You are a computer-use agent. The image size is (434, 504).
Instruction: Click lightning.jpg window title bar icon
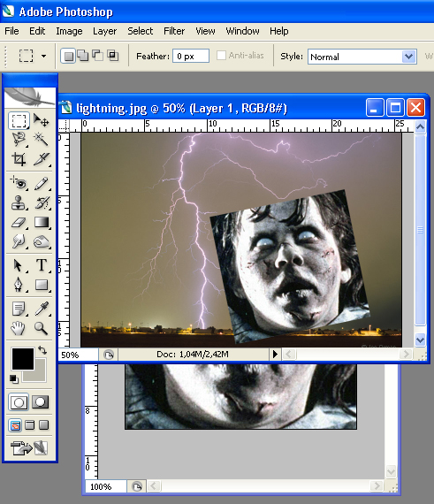pyautogui.click(x=66, y=108)
